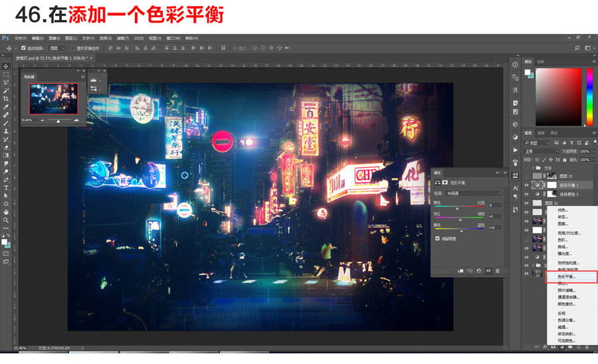
Task: Hide the 色彩平衡 1 adjustment layer
Action: (527, 185)
